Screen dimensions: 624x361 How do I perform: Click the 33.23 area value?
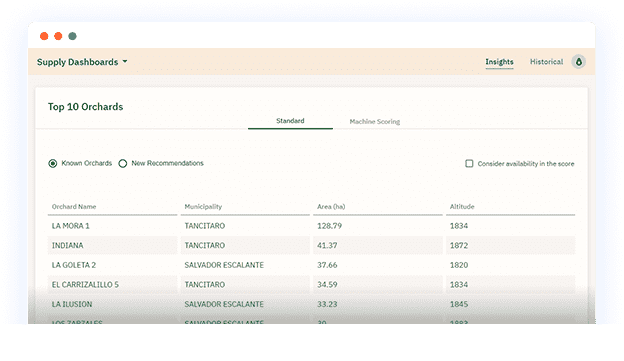(327, 304)
